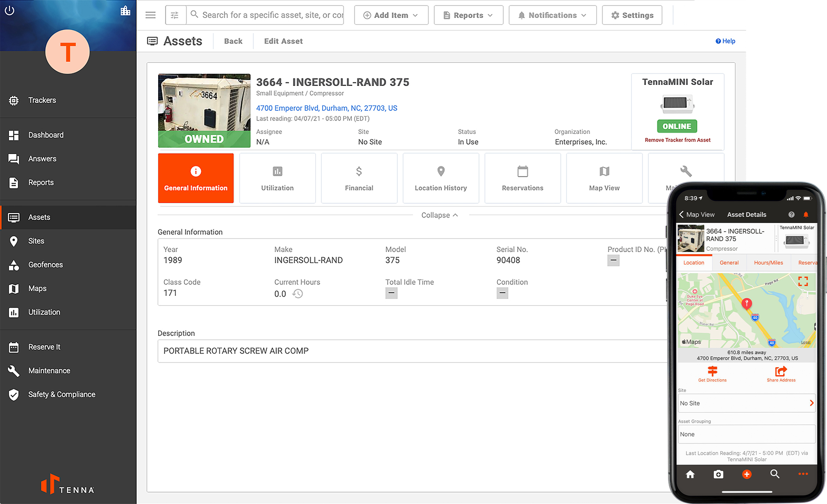Open Reports in the sidebar
The image size is (827, 504).
click(x=68, y=182)
